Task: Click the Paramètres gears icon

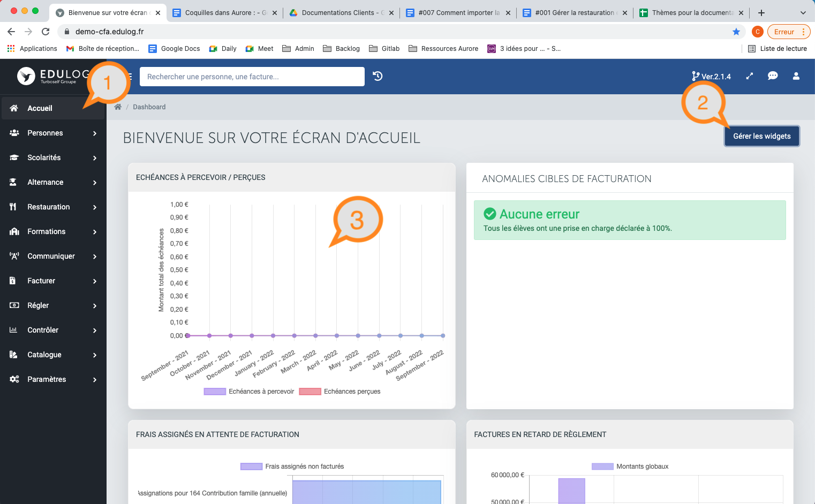Action: click(14, 379)
